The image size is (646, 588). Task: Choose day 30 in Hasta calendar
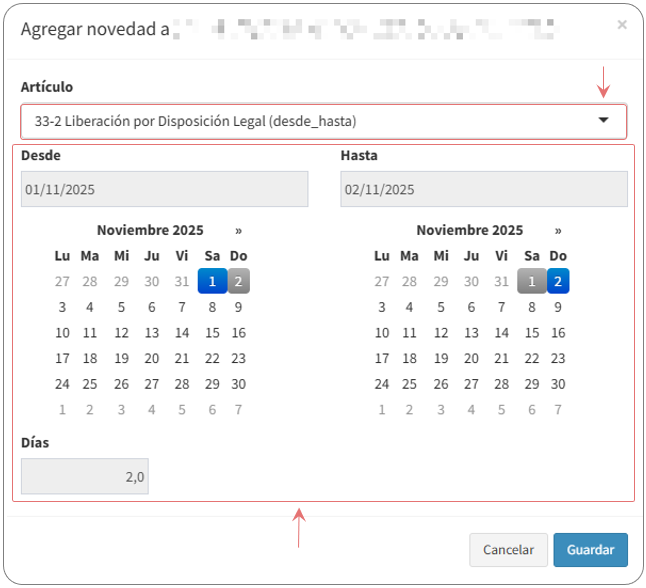click(558, 384)
